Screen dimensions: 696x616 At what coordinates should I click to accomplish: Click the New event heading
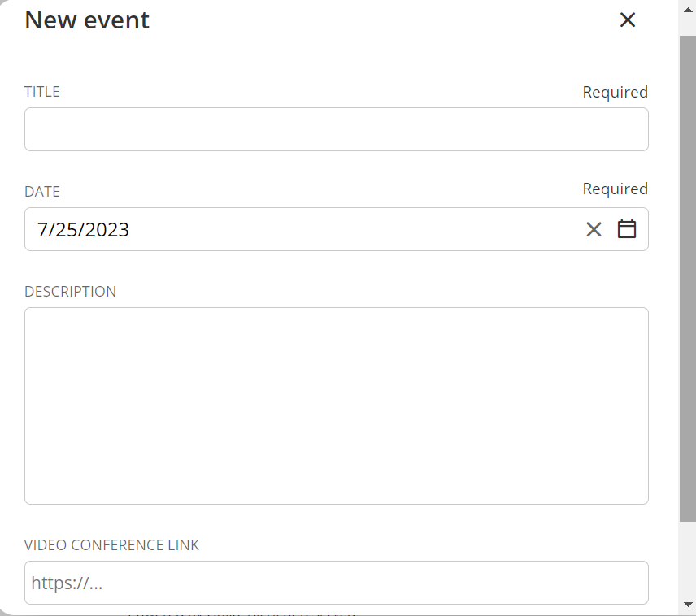click(x=87, y=20)
